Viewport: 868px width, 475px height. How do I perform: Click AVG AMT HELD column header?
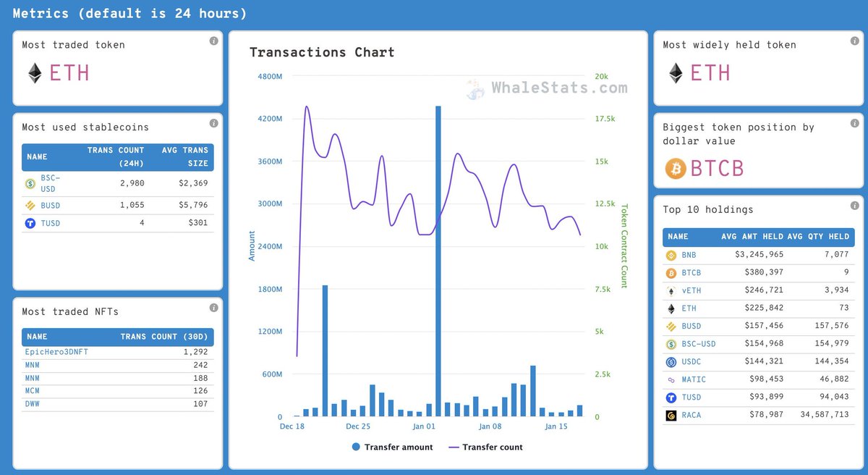[752, 237]
